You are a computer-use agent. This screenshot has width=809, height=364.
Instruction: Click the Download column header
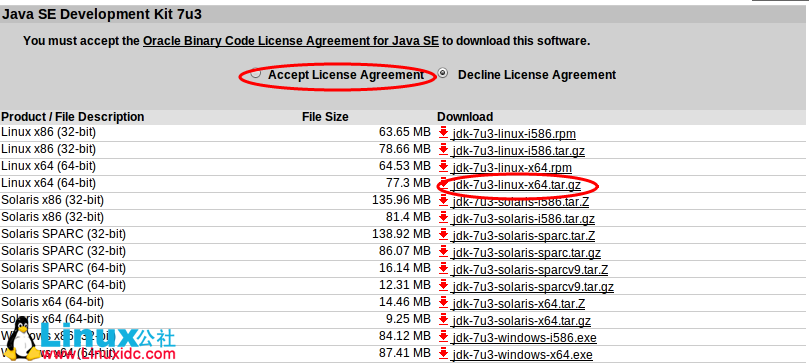pos(465,117)
